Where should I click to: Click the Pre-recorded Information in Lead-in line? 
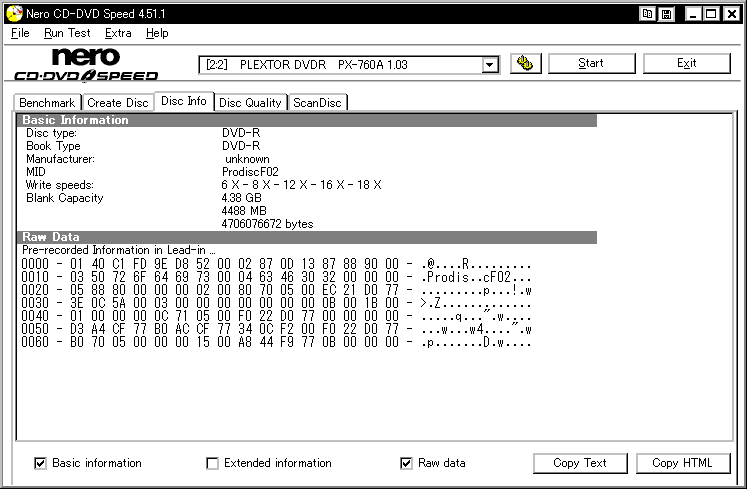[x=119, y=250]
